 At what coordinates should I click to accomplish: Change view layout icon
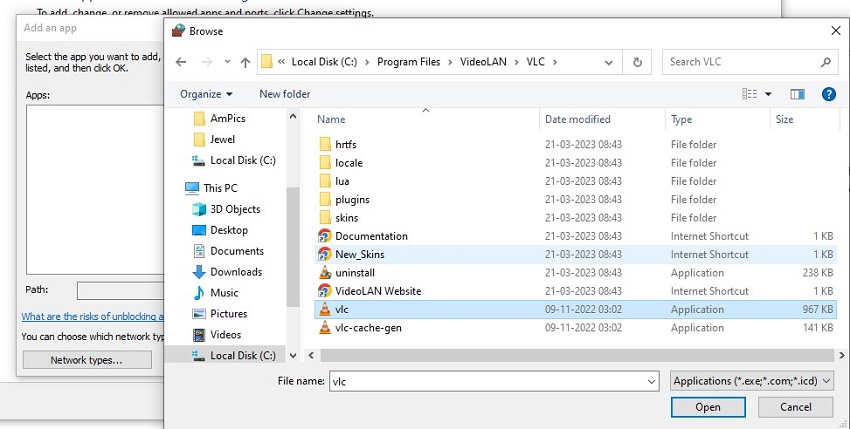(x=750, y=94)
